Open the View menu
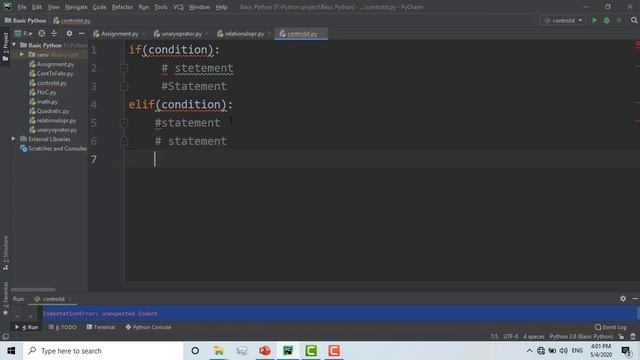 (53, 7)
